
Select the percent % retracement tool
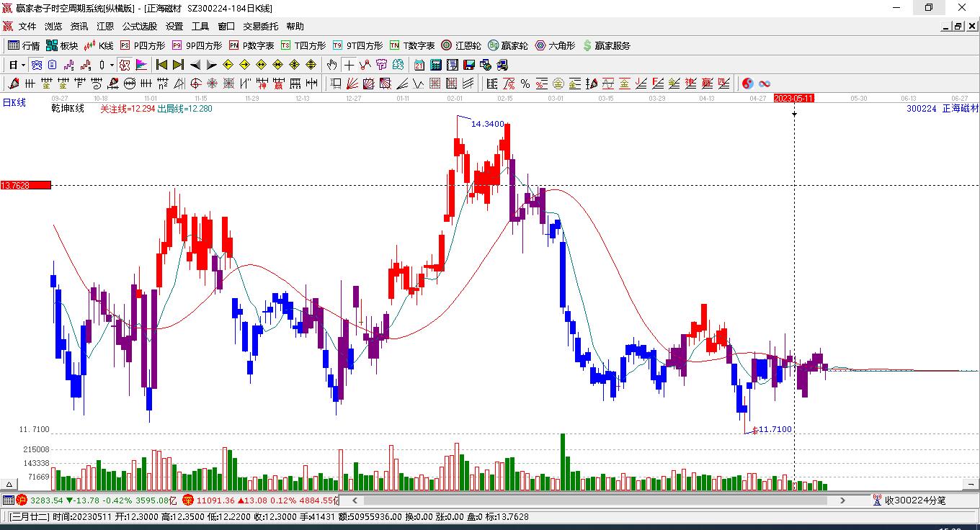pos(525,84)
